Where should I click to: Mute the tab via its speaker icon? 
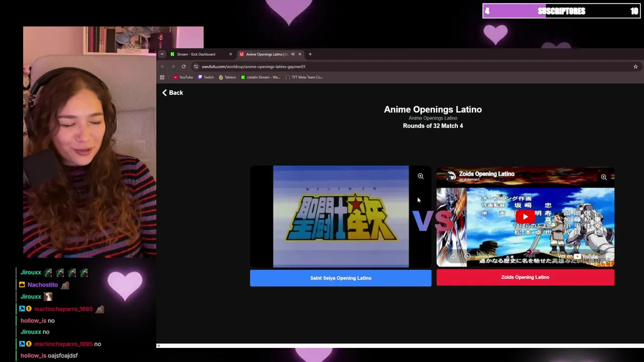292,54
